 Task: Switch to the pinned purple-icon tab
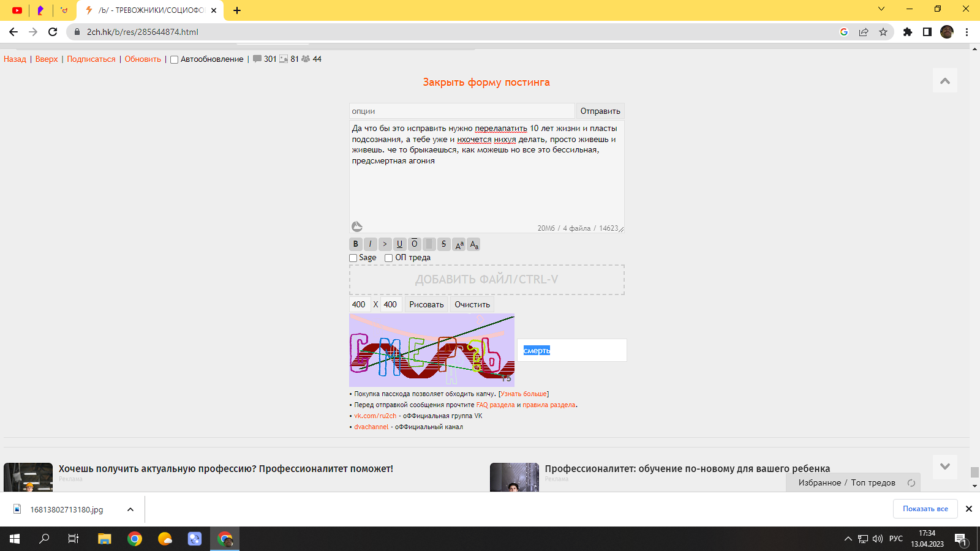[x=40, y=10]
